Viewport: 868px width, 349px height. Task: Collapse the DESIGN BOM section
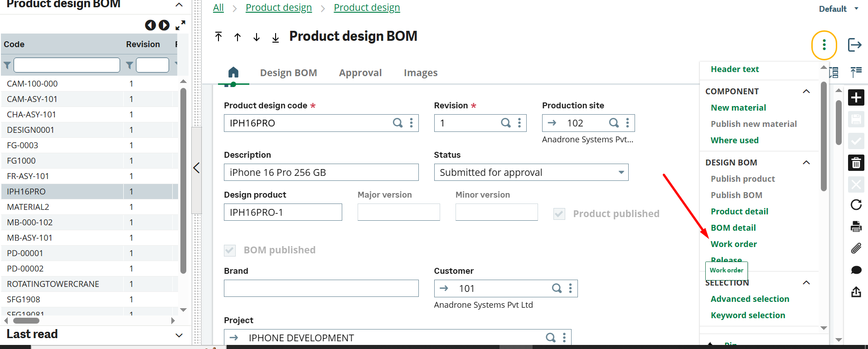tap(806, 162)
